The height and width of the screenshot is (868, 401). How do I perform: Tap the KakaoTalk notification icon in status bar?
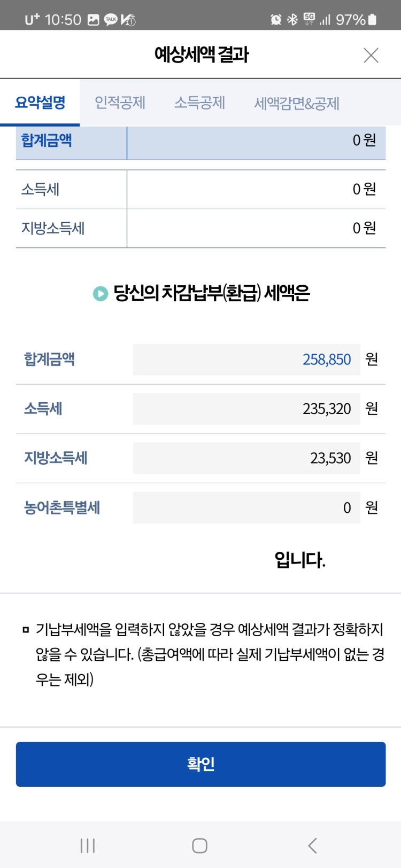click(x=111, y=20)
